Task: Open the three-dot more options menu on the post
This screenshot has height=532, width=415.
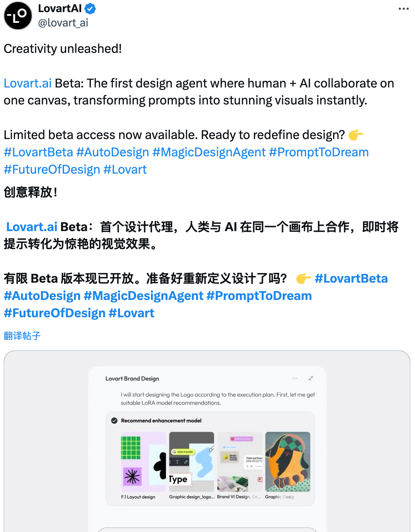Action: [404, 9]
